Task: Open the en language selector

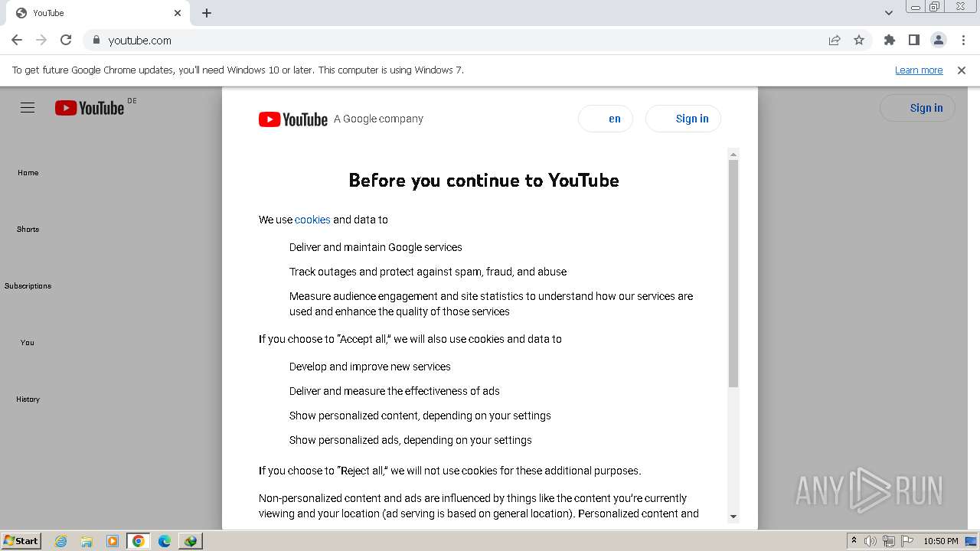Action: coord(606,119)
